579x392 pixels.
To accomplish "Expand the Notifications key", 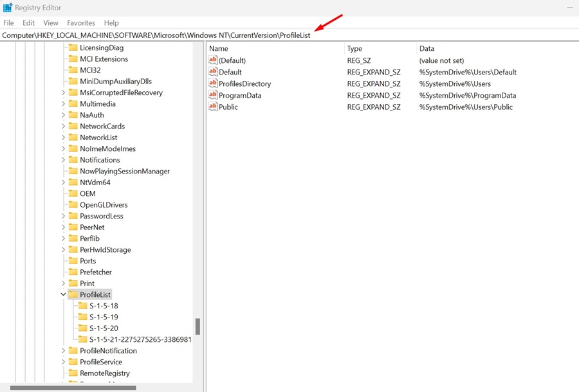I will (63, 159).
